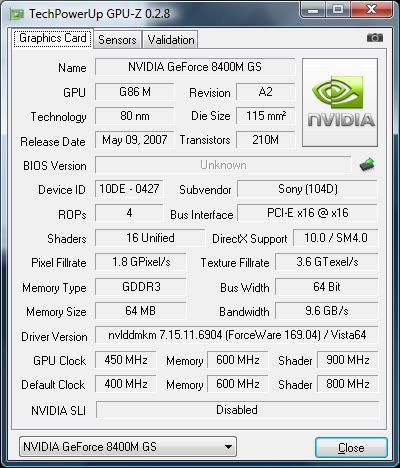The width and height of the screenshot is (400, 468).
Task: Click the Shaders 16 Unified field
Action: [x=150, y=238]
